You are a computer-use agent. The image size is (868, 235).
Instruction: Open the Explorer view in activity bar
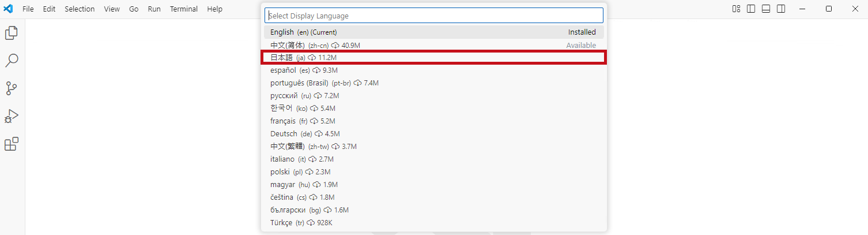point(12,33)
